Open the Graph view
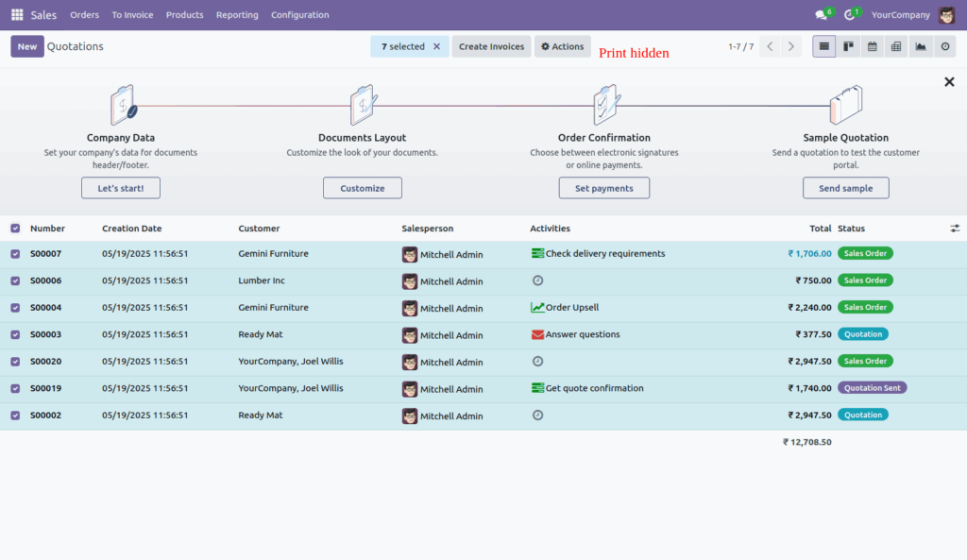 point(920,45)
